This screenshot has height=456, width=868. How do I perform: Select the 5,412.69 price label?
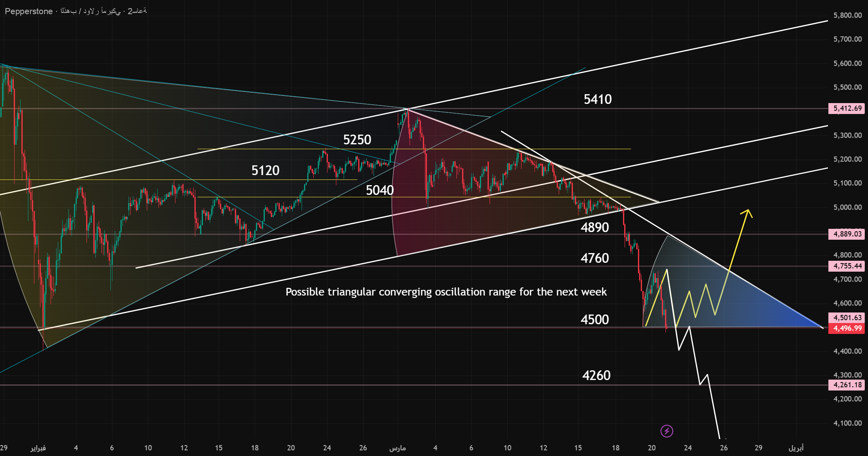tap(847, 108)
